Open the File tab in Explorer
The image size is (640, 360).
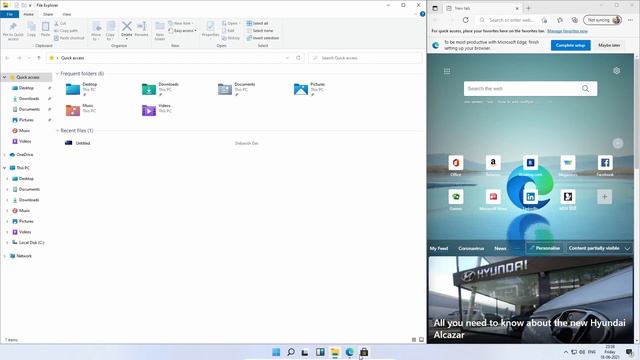click(x=9, y=14)
